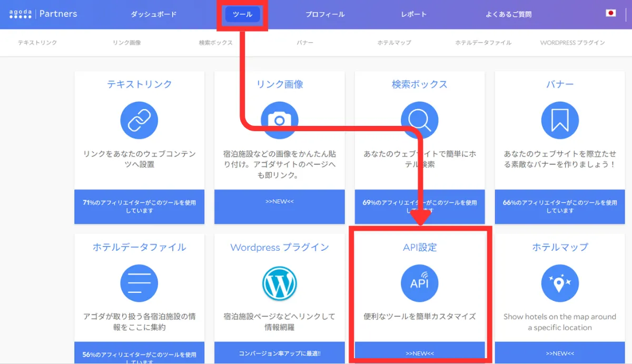Click the 宿泊施設ページなどへリンクして情報網羅 description
632x364 pixels.
(280, 322)
